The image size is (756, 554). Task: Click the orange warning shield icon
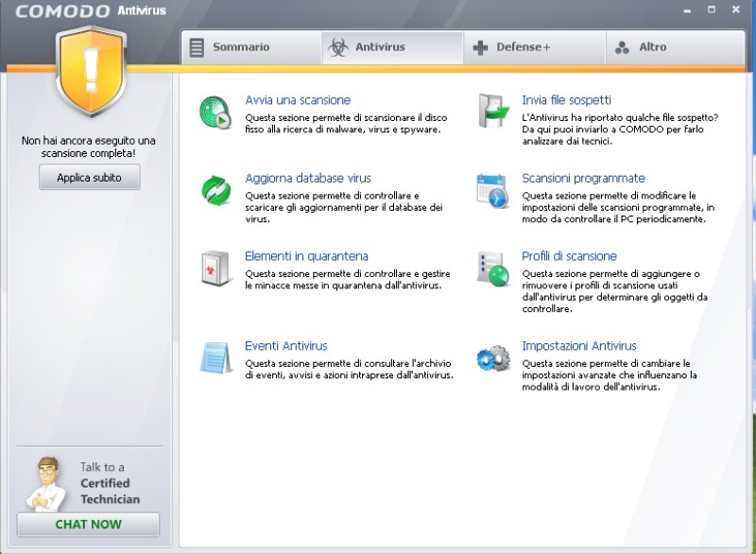click(x=91, y=71)
